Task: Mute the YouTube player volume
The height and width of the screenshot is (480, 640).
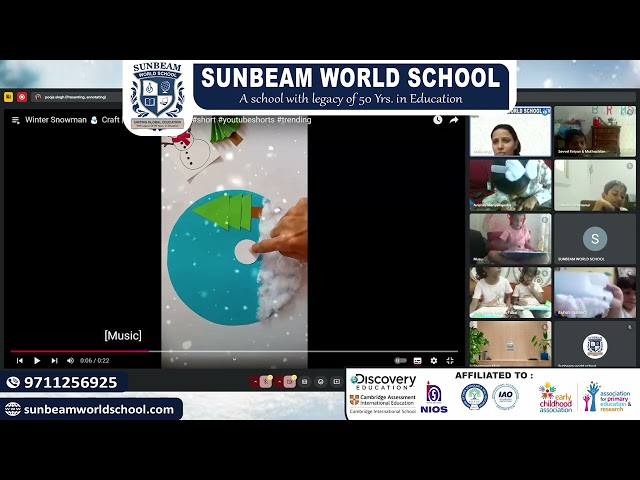Action: [70, 360]
